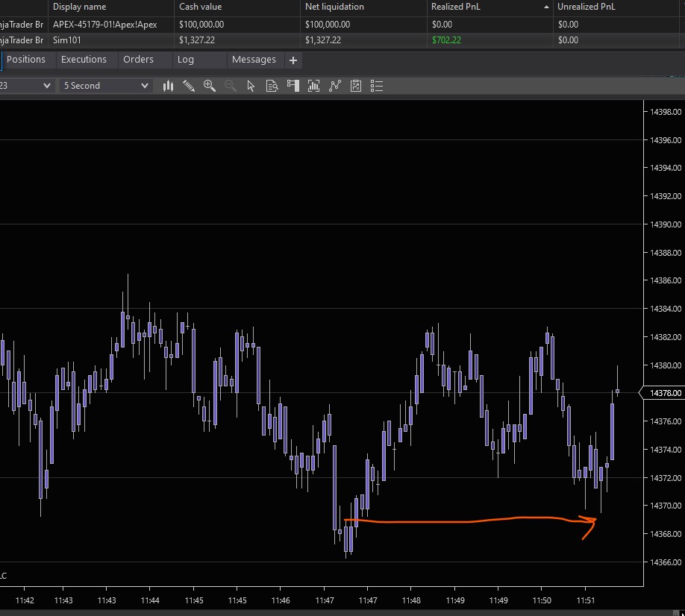Toggle the Chart Trader icon

click(293, 86)
